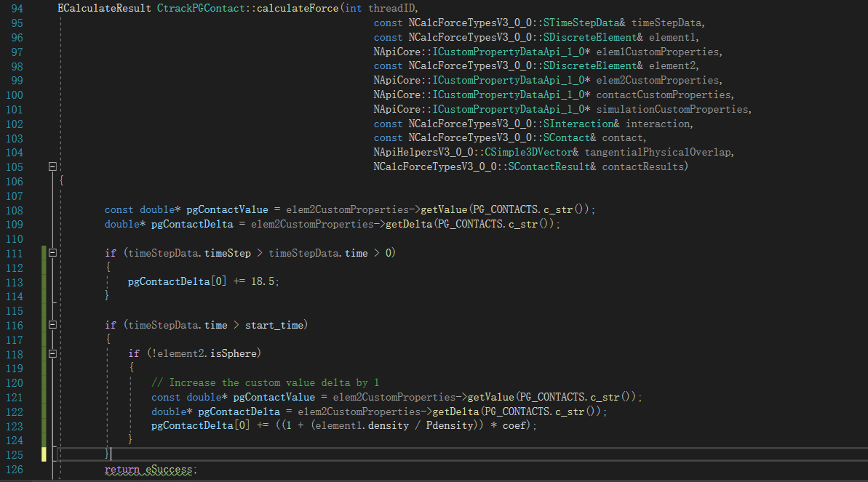The height and width of the screenshot is (482, 868).
Task: Click the start_time identifier
Action: (274, 325)
